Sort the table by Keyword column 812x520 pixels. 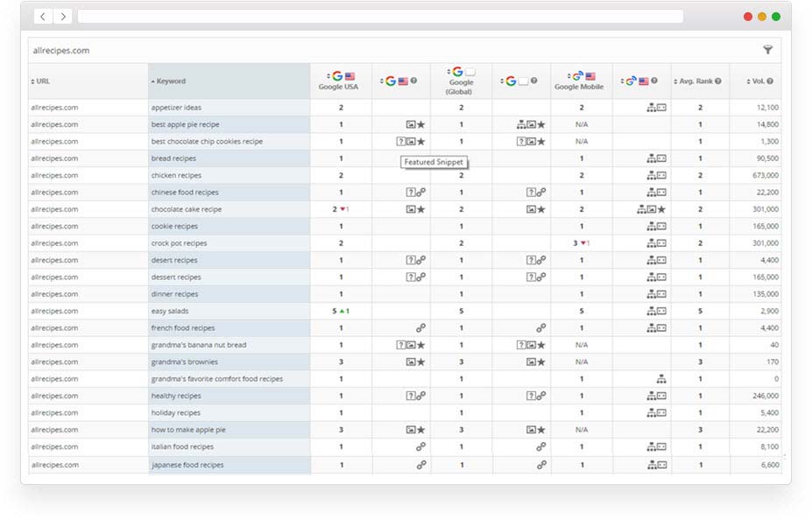click(x=169, y=81)
